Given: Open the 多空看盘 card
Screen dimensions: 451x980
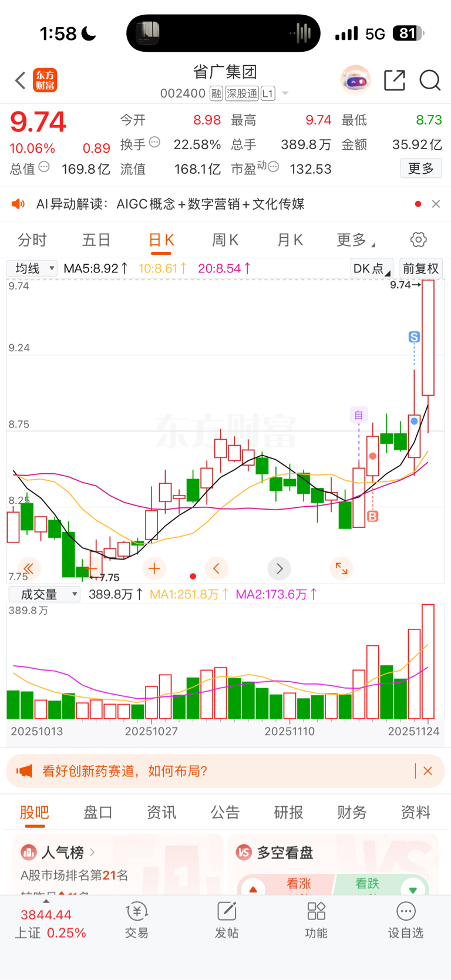Looking at the screenshot, I should pos(333,864).
